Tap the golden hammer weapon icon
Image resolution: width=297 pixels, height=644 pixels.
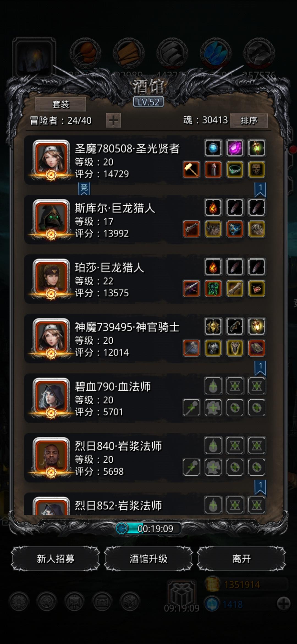pyautogui.click(x=191, y=170)
